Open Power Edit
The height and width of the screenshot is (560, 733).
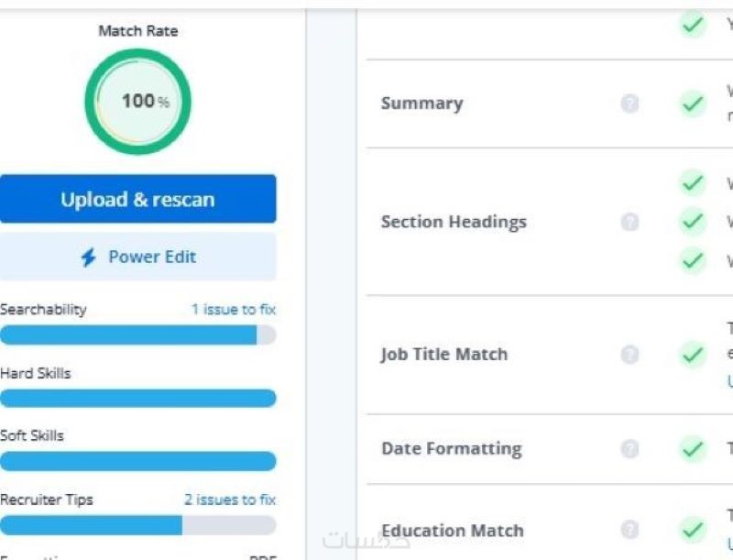pyautogui.click(x=138, y=257)
